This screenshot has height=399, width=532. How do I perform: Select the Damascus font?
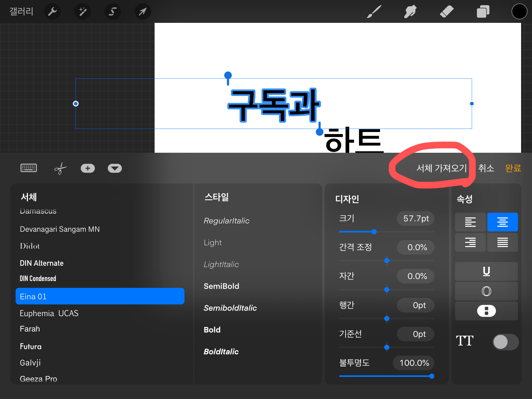click(38, 211)
